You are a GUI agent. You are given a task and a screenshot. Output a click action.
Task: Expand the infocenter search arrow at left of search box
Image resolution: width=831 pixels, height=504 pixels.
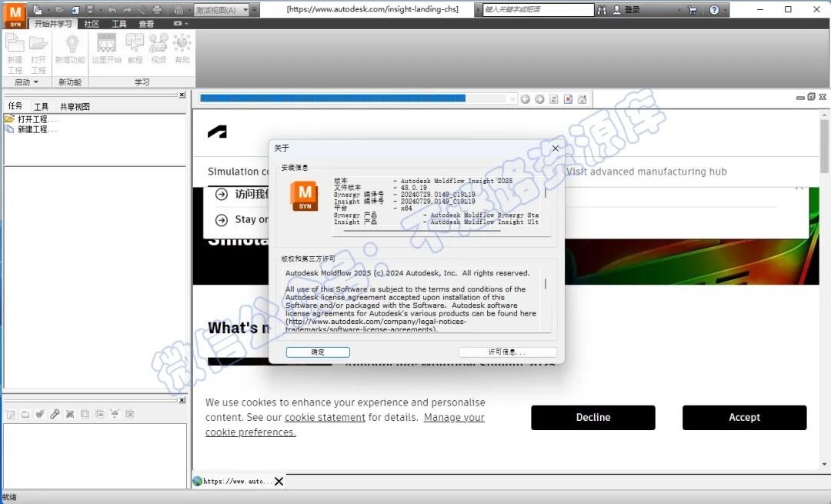[478, 9]
